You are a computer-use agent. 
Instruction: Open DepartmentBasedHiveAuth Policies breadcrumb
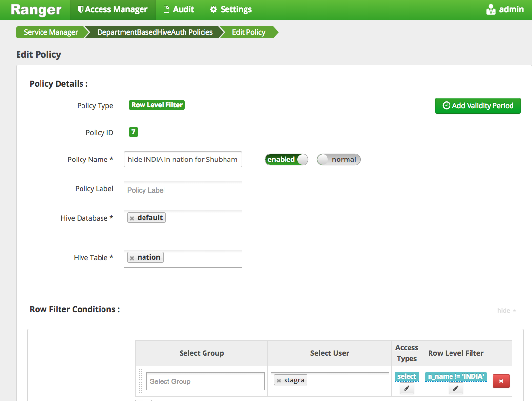click(x=155, y=32)
